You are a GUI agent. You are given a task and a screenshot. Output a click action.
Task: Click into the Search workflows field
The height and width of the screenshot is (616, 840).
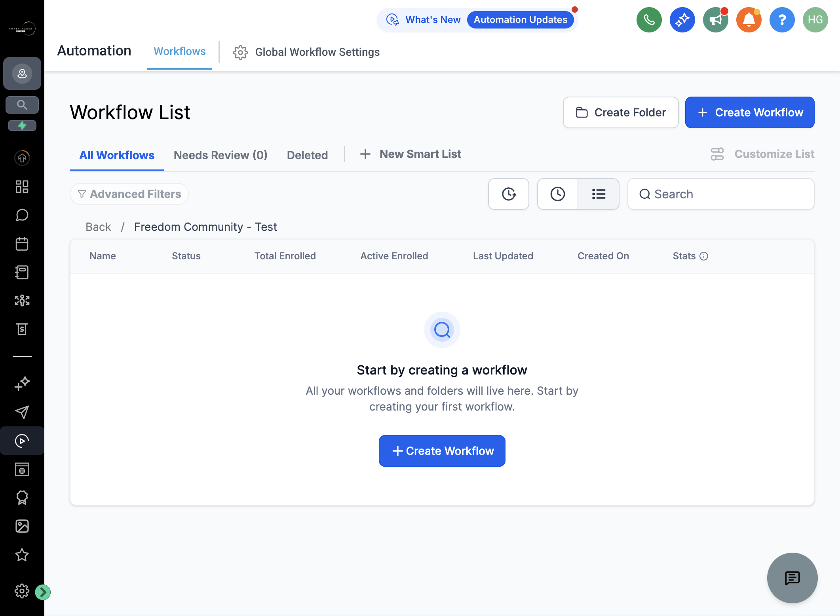coord(721,194)
